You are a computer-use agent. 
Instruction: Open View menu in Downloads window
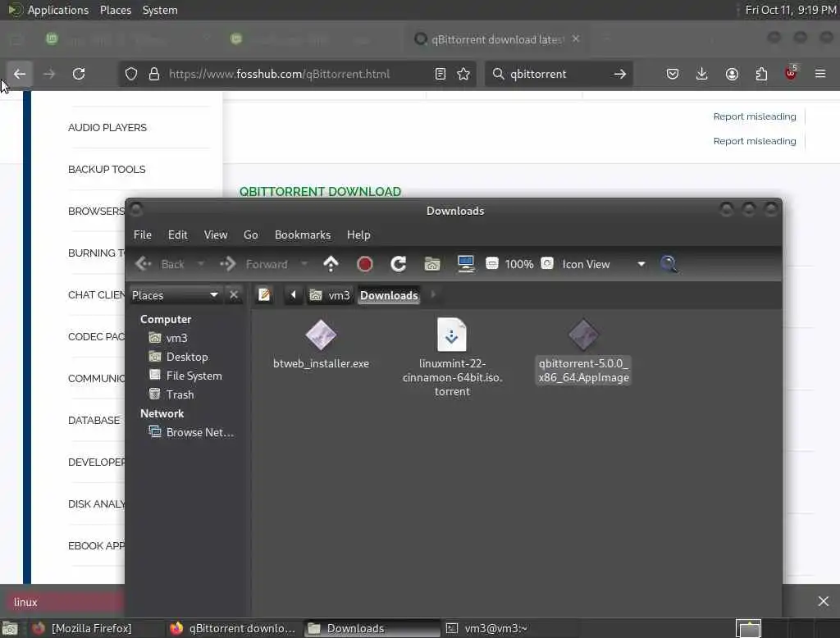click(216, 235)
